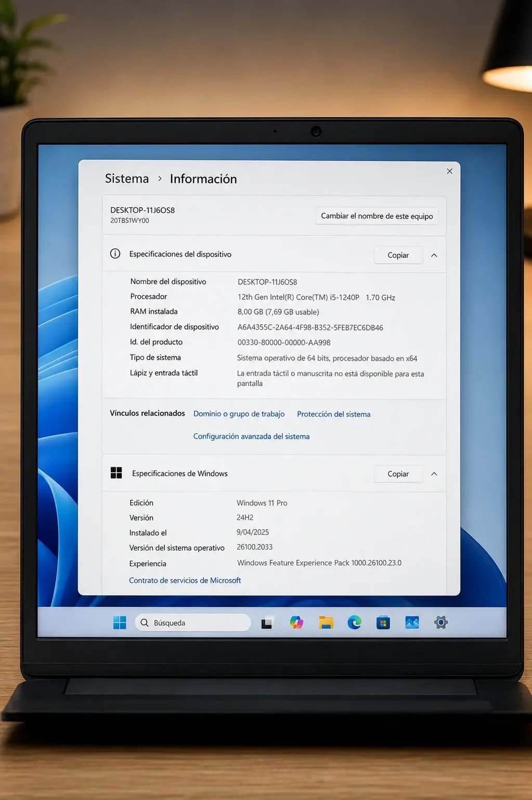This screenshot has width=532, height=800.
Task: Click the Lápiz y entrada táctil label
Action: (x=164, y=373)
